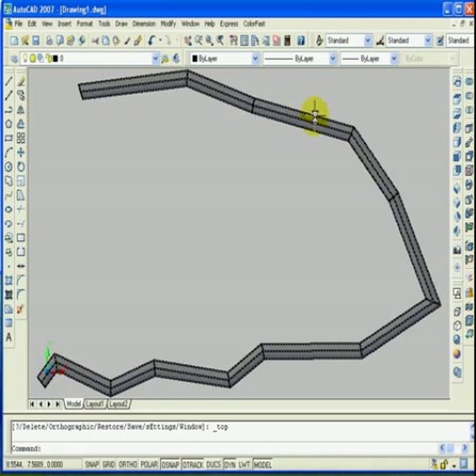Toggle DUCS in status bar
Viewport: 476px width, 476px height.
click(214, 465)
